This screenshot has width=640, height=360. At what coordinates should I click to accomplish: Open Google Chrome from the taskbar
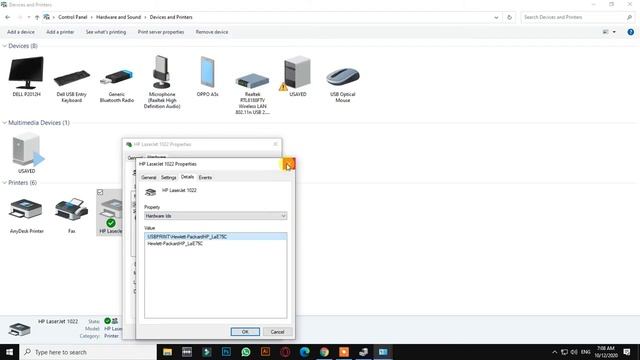(324, 352)
